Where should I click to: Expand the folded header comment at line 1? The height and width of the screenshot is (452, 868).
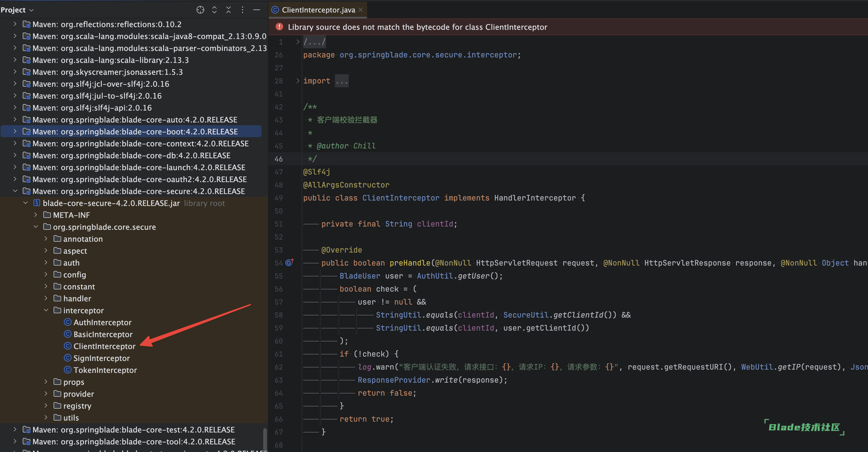coord(298,42)
